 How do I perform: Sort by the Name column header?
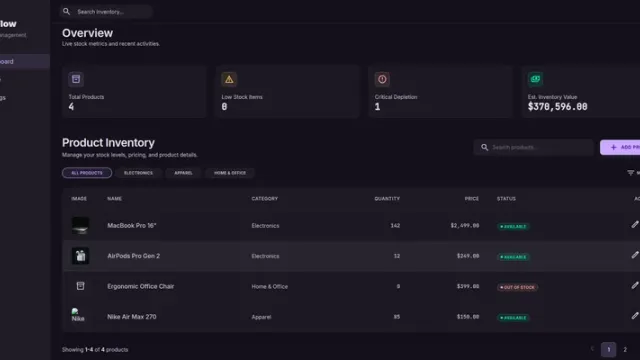(x=114, y=199)
